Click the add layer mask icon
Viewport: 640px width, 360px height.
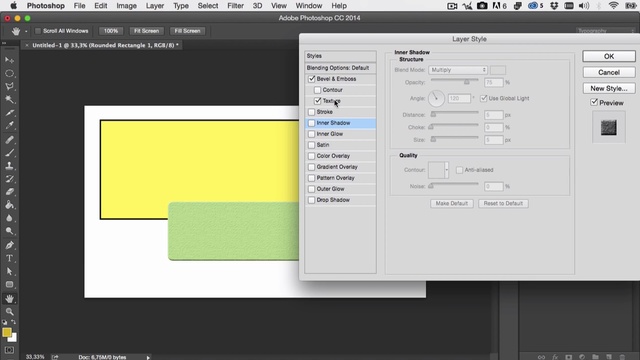point(569,357)
